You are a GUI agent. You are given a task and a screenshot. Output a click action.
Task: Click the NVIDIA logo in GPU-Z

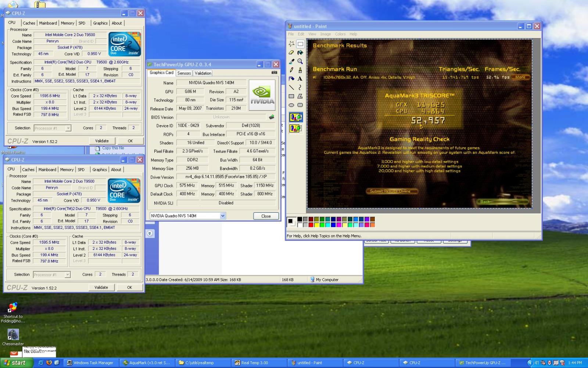click(x=262, y=95)
